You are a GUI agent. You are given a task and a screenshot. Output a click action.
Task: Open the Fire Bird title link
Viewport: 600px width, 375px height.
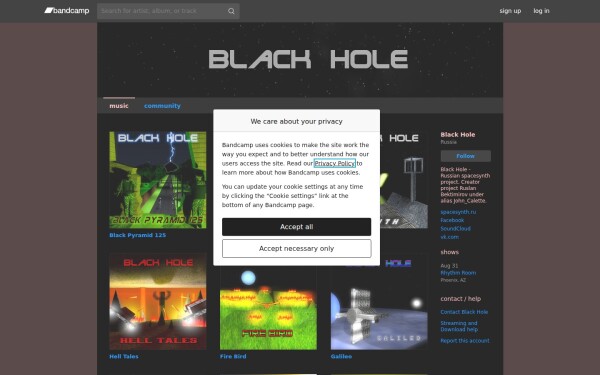tap(233, 356)
